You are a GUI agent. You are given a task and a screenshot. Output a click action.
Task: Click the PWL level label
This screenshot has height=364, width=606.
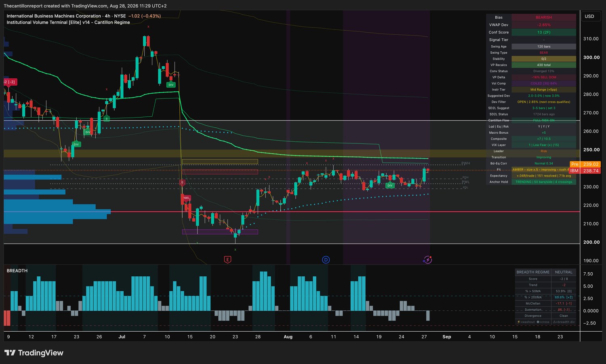466,182
